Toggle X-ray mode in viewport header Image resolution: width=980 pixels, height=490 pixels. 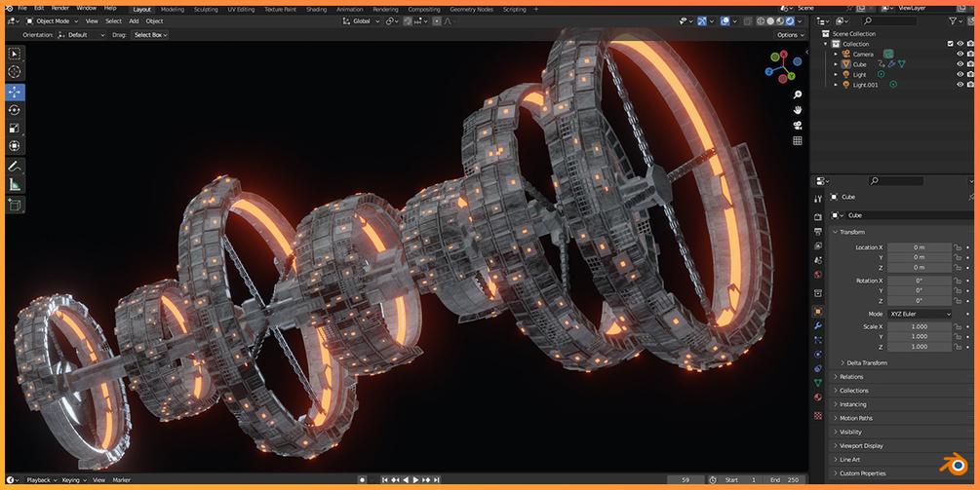(x=748, y=21)
